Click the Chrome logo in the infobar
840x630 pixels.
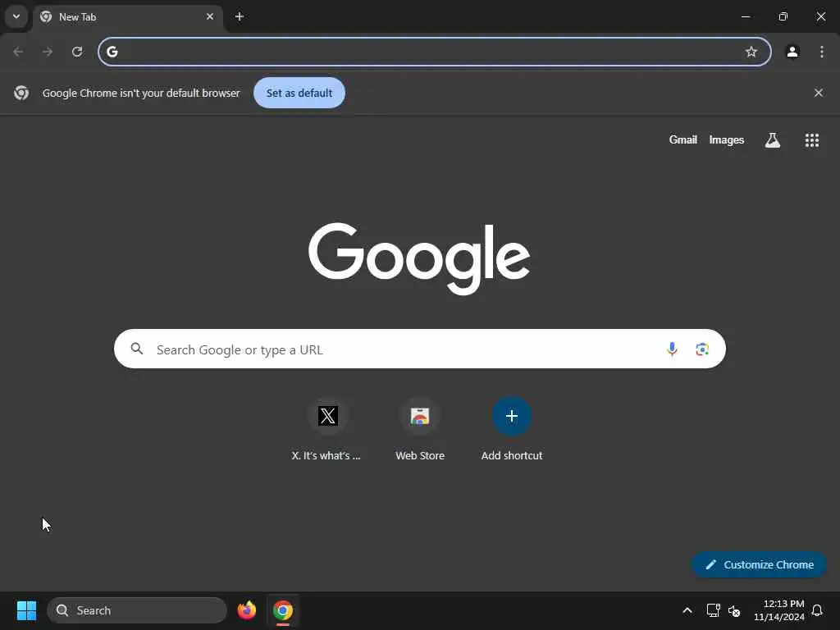(x=21, y=93)
